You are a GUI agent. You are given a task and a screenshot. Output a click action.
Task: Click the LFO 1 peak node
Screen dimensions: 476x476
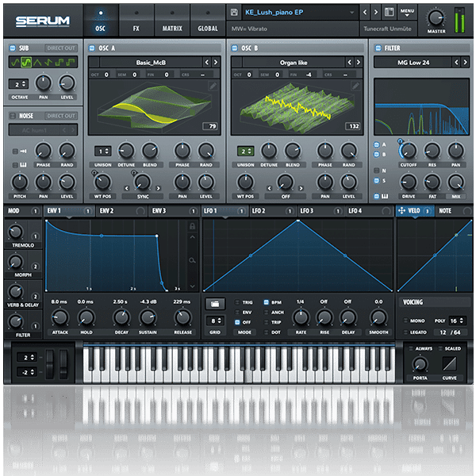pyautogui.click(x=298, y=221)
